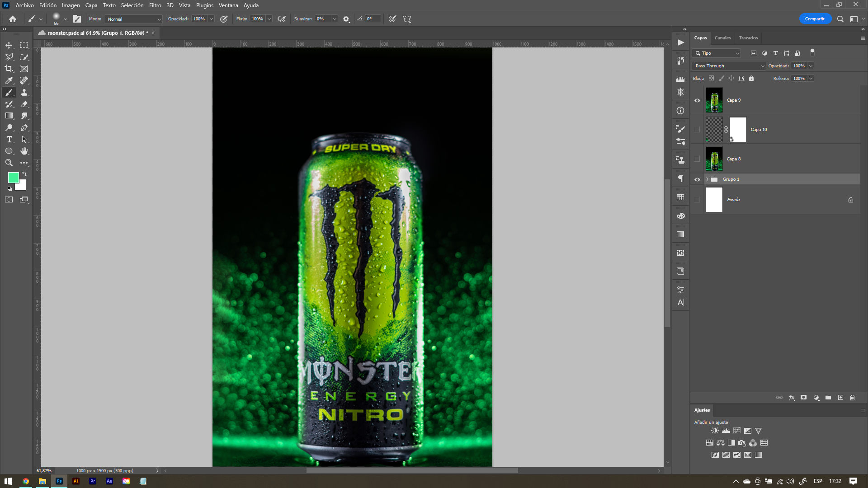Open the brush Modo Normal dropdown
The width and height of the screenshot is (868, 488).
click(x=134, y=19)
